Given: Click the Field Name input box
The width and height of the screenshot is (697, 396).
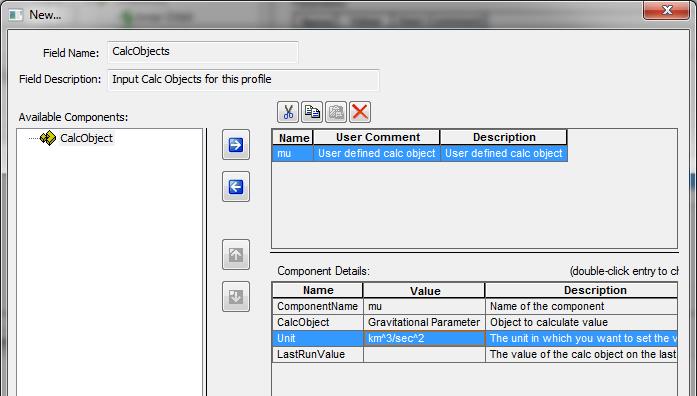Looking at the screenshot, I should 203,52.
